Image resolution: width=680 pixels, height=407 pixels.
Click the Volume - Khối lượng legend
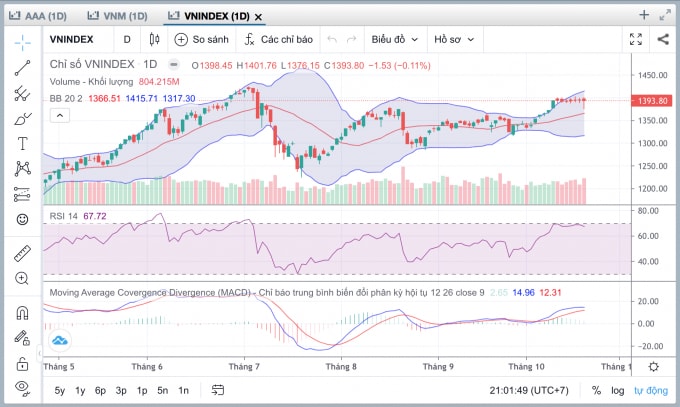tap(91, 82)
